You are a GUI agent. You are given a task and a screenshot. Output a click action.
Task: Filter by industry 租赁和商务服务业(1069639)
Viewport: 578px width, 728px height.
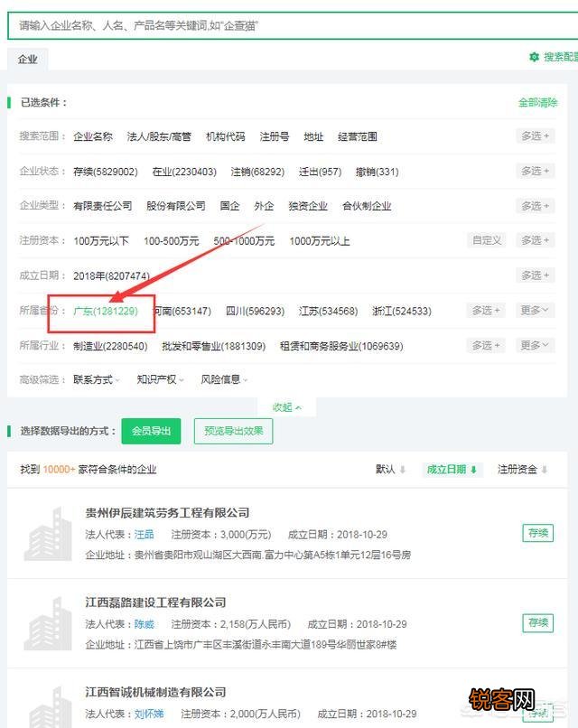click(x=341, y=346)
